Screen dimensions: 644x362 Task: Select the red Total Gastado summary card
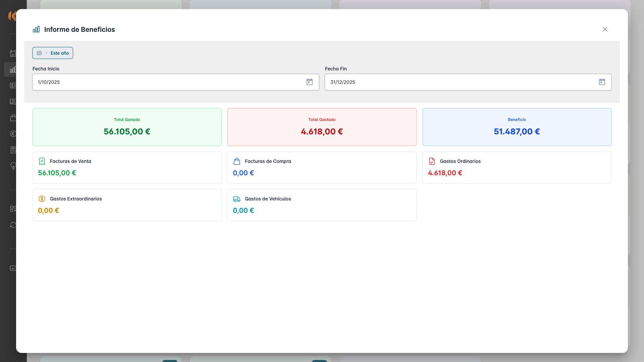(322, 127)
